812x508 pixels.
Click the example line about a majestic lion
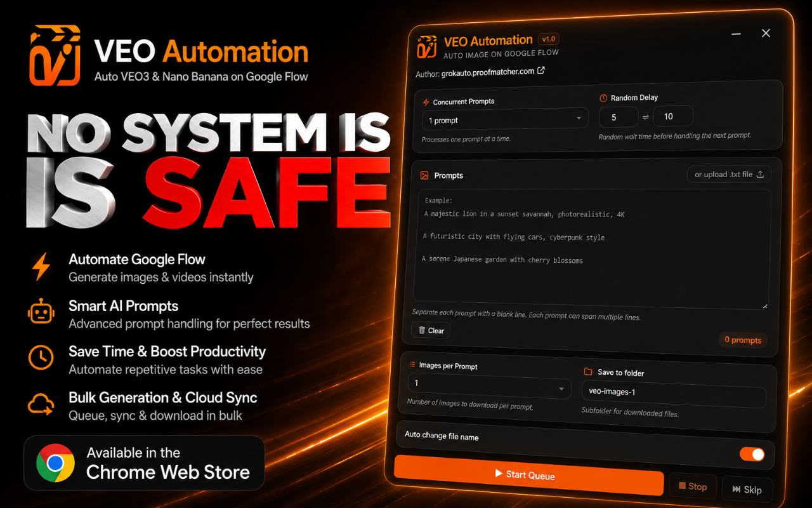pos(525,214)
